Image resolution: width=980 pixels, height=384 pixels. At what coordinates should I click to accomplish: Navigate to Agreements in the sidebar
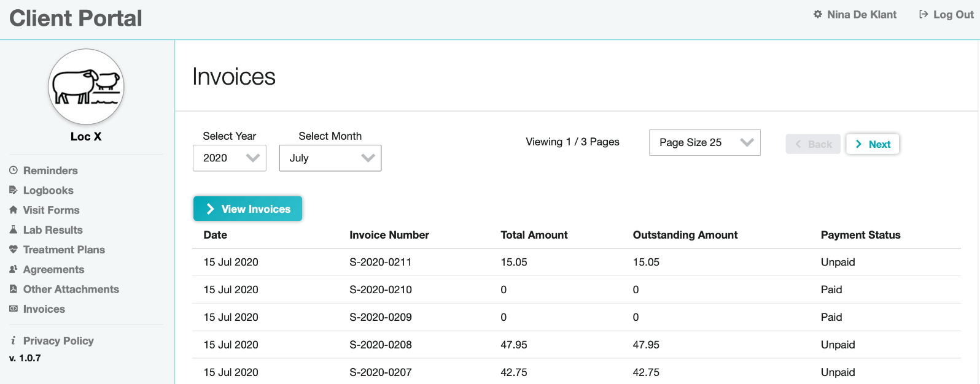[x=54, y=269]
